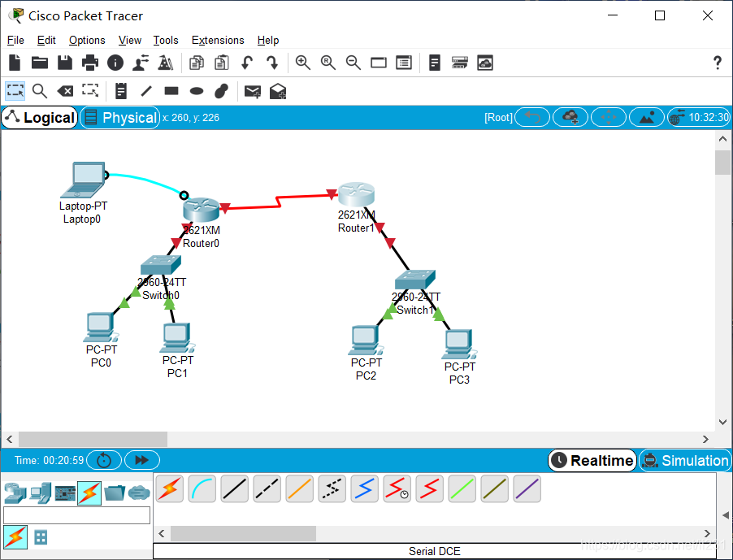This screenshot has width=733, height=560.
Task: Zoom out of the workspace
Action: tap(353, 63)
